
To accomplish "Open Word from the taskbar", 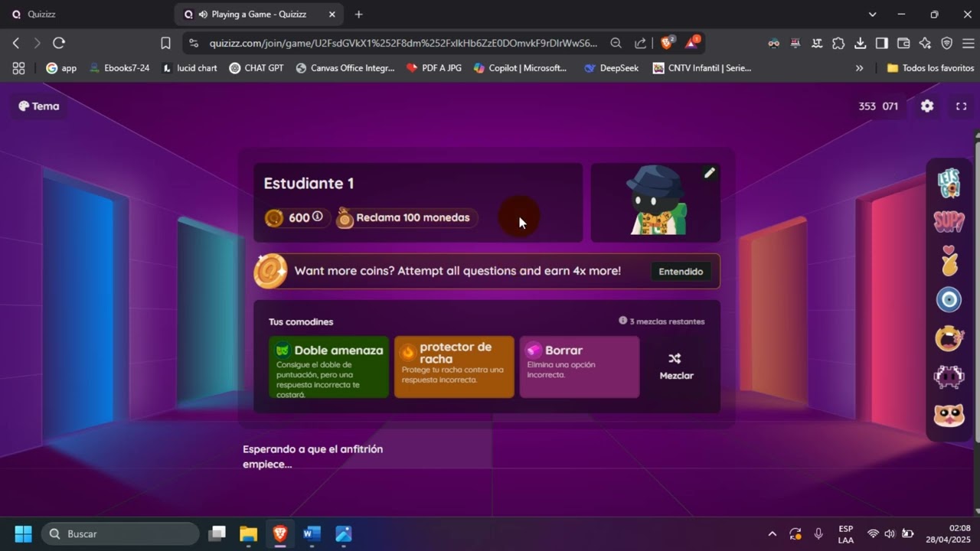I will pos(312,533).
